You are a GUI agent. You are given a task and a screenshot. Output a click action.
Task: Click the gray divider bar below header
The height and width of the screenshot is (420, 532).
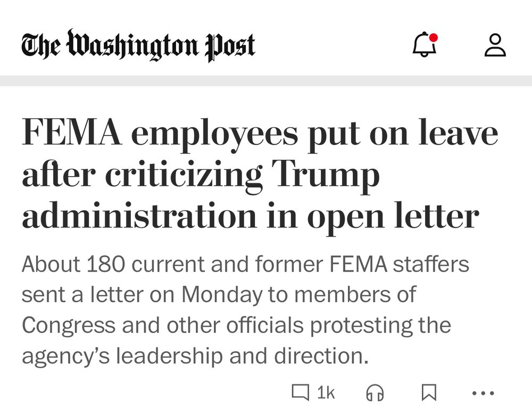(x=266, y=81)
